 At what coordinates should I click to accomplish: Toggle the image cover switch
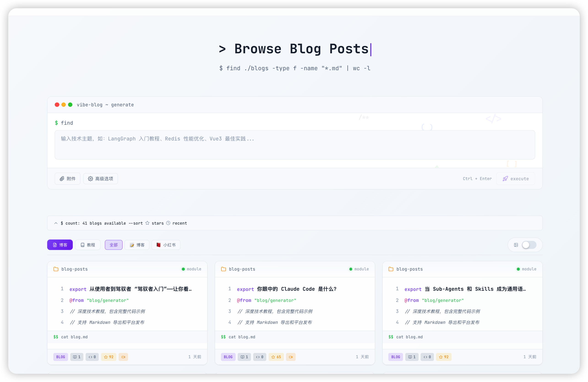(529, 245)
